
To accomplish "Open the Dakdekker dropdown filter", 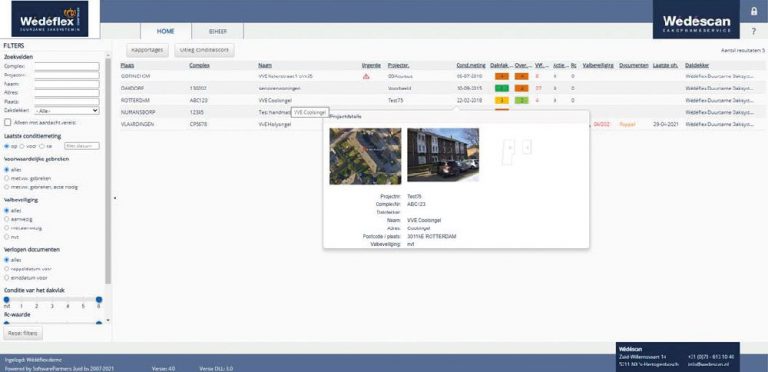I will tap(67, 111).
